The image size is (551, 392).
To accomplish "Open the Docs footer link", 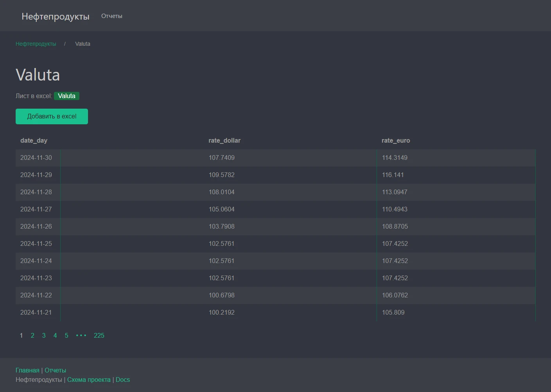I will [123, 380].
